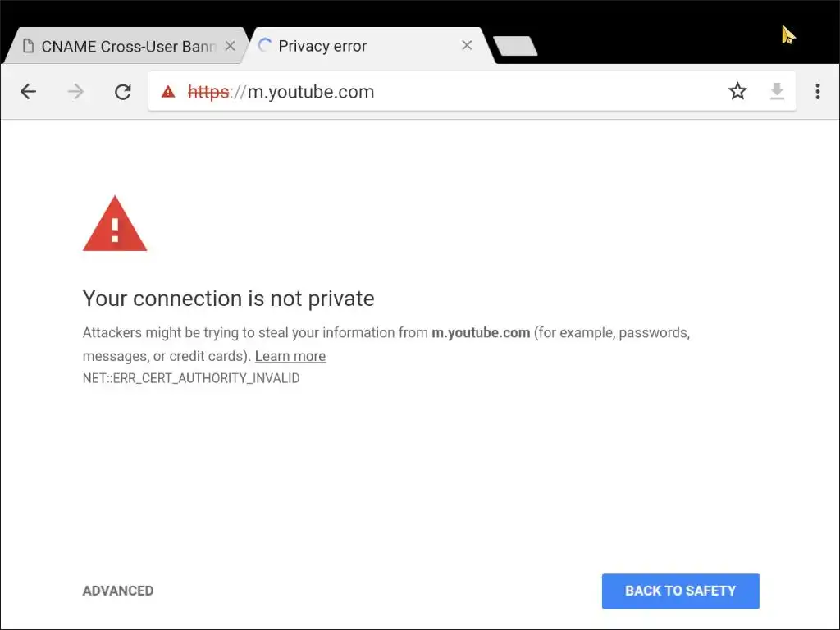Reload the current page

[x=123, y=92]
